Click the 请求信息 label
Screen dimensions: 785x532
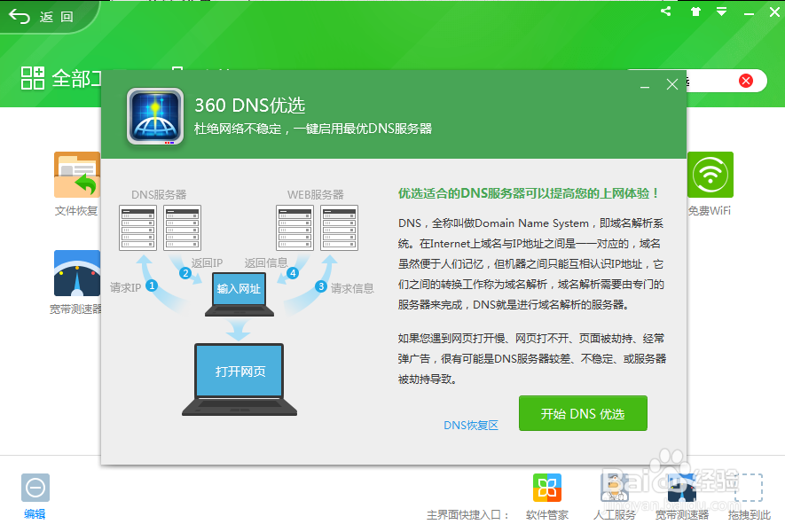pyautogui.click(x=352, y=288)
